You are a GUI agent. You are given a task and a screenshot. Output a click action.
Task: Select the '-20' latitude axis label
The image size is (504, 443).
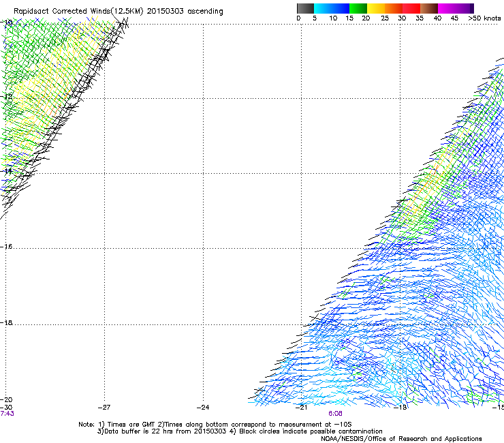(x=7, y=399)
